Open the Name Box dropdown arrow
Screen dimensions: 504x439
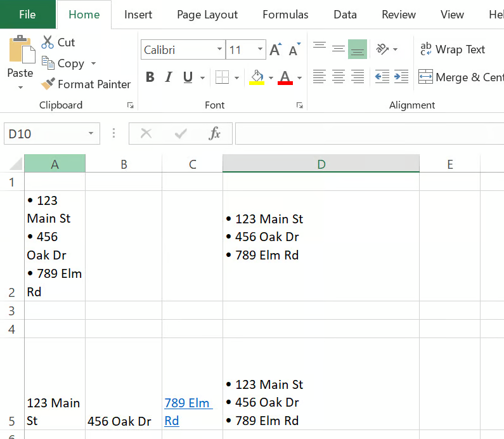(91, 134)
